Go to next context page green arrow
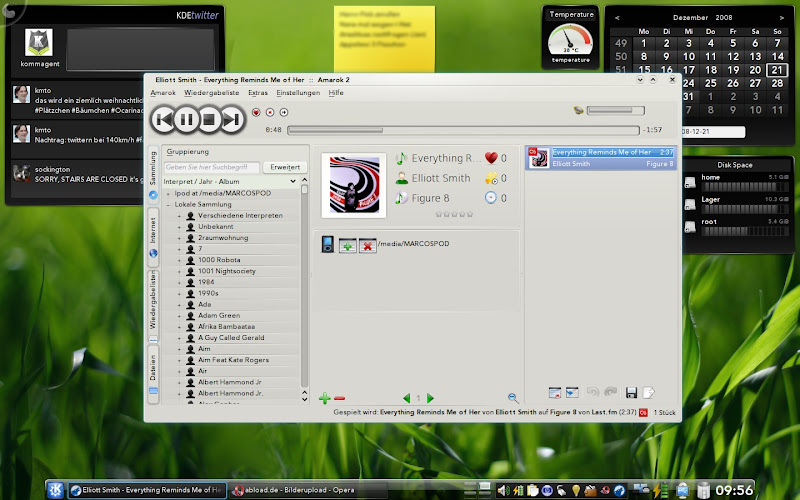Viewport: 800px width, 500px height. click(430, 398)
